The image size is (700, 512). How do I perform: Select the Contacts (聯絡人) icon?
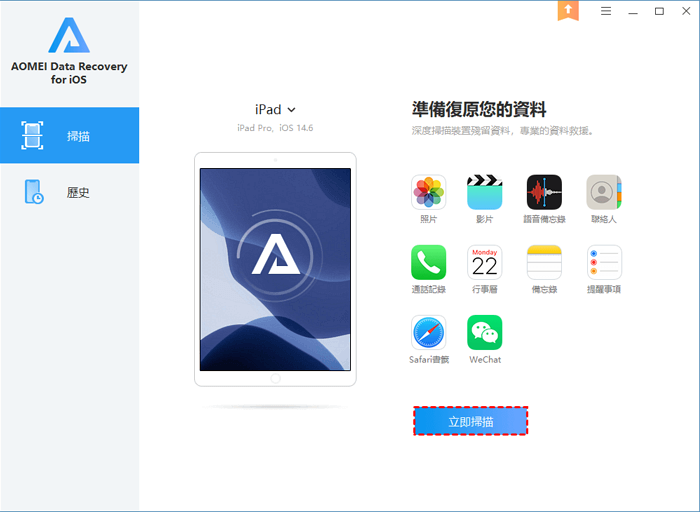point(604,192)
